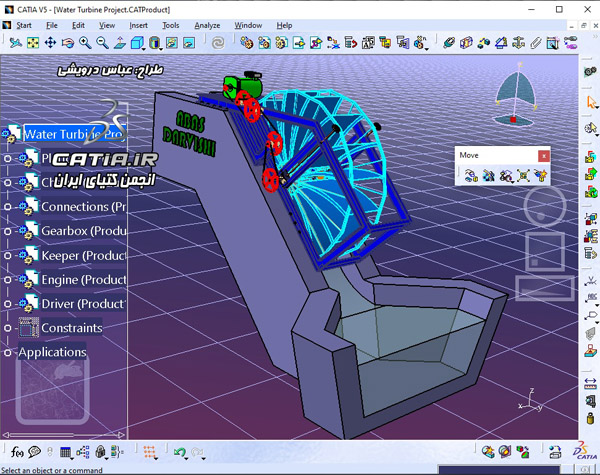Open dropdown arrow under the view cube icon
The image size is (600, 475).
(143, 49)
